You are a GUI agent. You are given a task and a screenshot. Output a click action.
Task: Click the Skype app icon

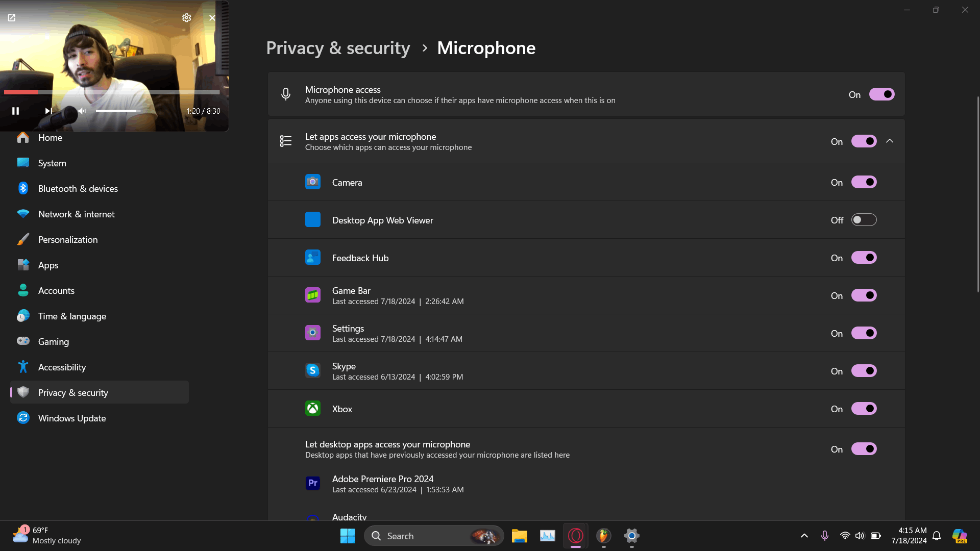click(x=313, y=370)
